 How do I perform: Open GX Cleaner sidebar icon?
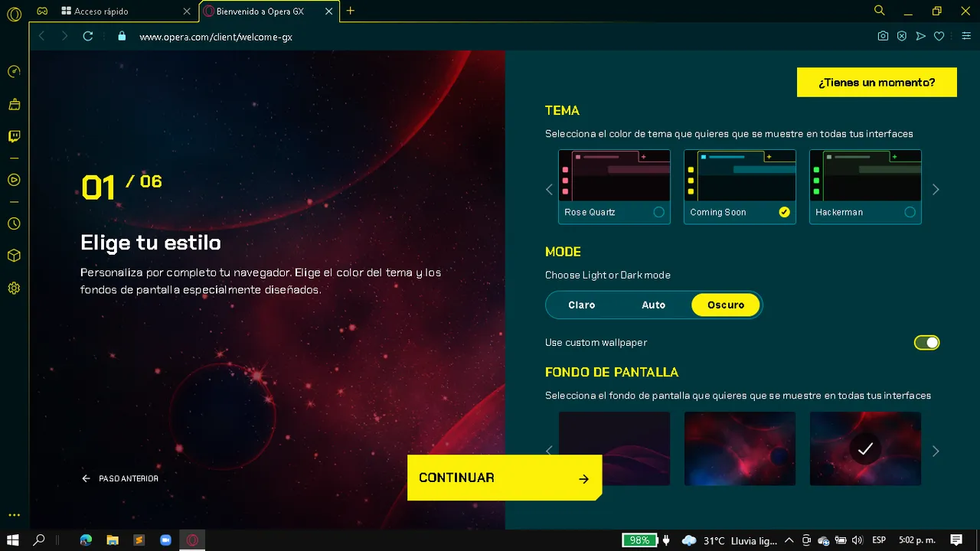[x=14, y=104]
